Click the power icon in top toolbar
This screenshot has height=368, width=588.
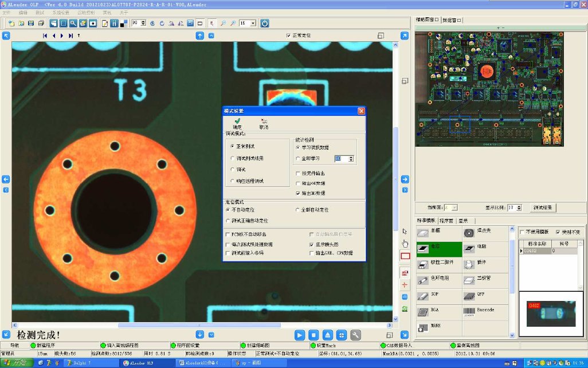[x=264, y=24]
